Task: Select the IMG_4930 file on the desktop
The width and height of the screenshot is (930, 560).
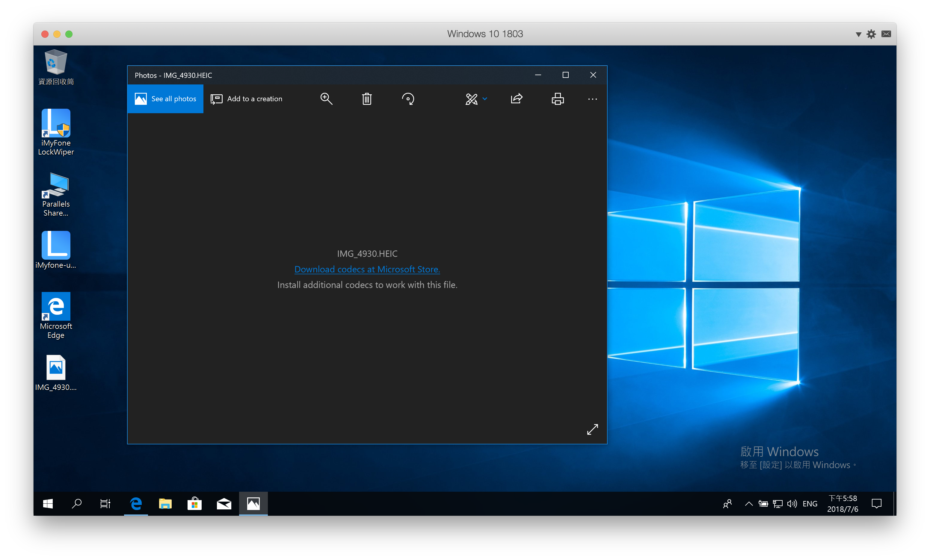Action: pyautogui.click(x=56, y=373)
